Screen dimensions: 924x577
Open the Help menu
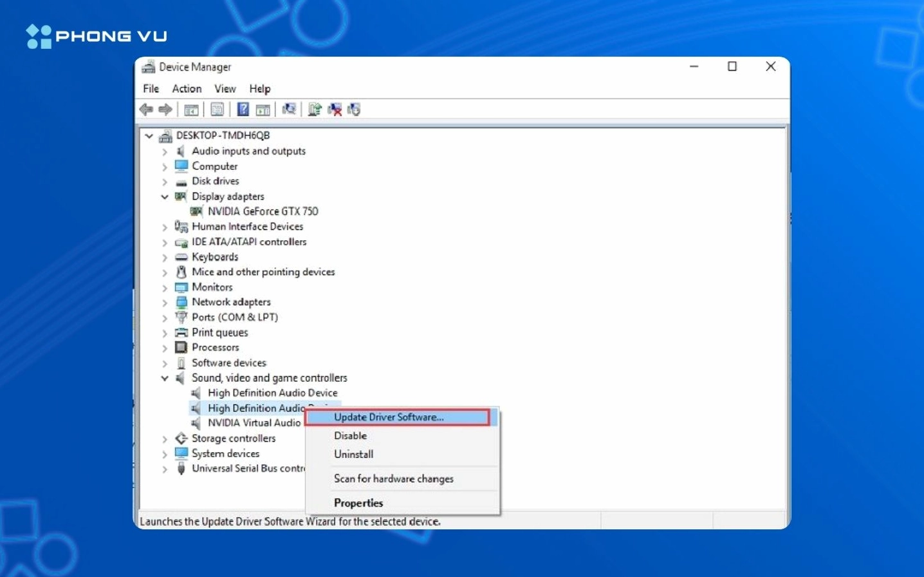click(260, 89)
